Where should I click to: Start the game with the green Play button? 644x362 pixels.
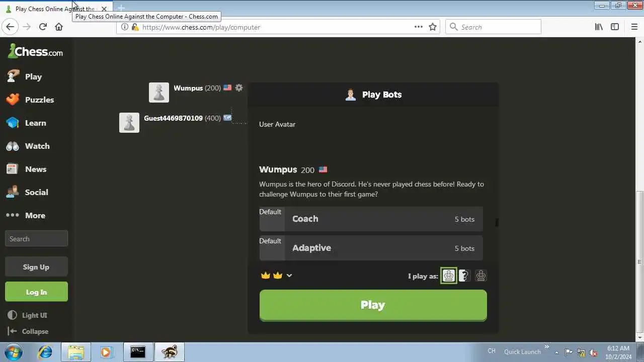point(373,305)
